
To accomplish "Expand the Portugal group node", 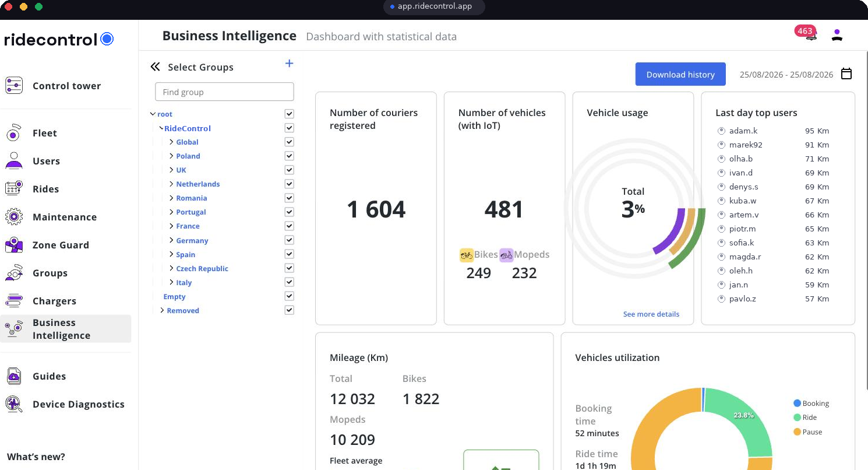I will point(171,212).
